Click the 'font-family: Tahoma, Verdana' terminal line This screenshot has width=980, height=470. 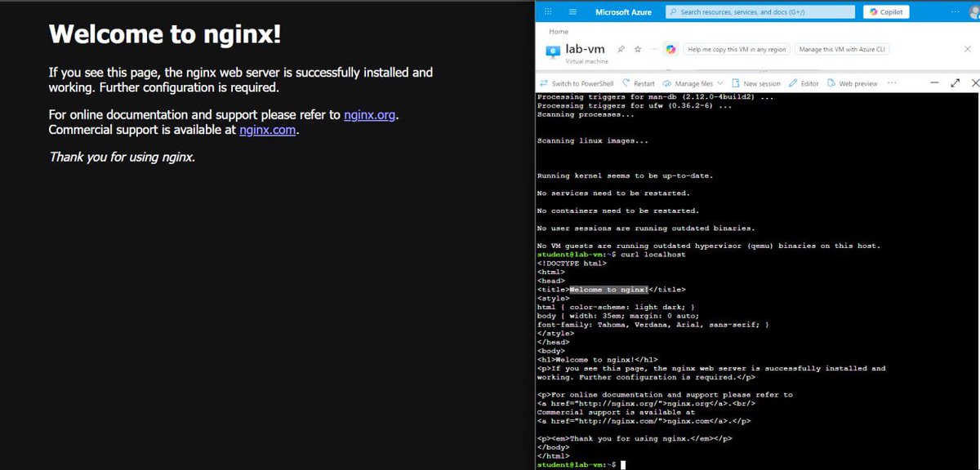[x=653, y=325]
